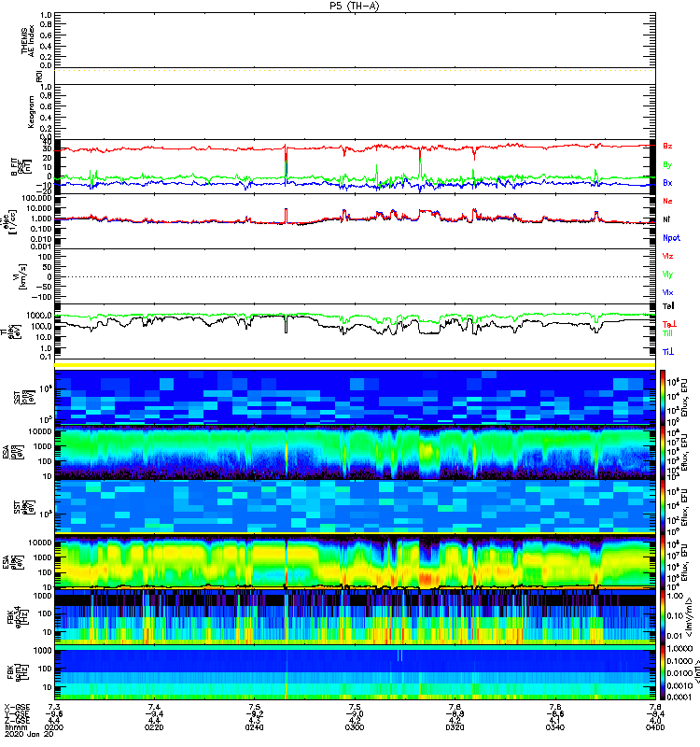Image resolution: width=700 pixels, height=747 pixels.
Task: Click the black Ni legend label
Action: click(666, 219)
